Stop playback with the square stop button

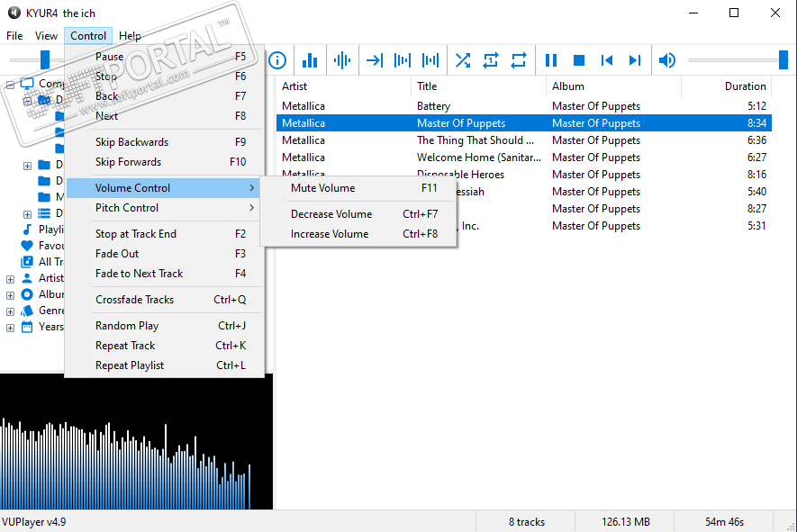coord(579,60)
